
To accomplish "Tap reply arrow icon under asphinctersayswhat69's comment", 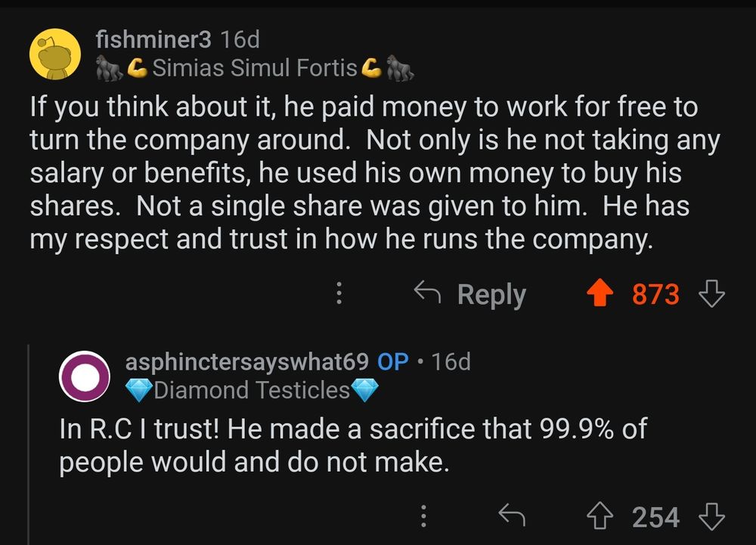I will pyautogui.click(x=511, y=517).
